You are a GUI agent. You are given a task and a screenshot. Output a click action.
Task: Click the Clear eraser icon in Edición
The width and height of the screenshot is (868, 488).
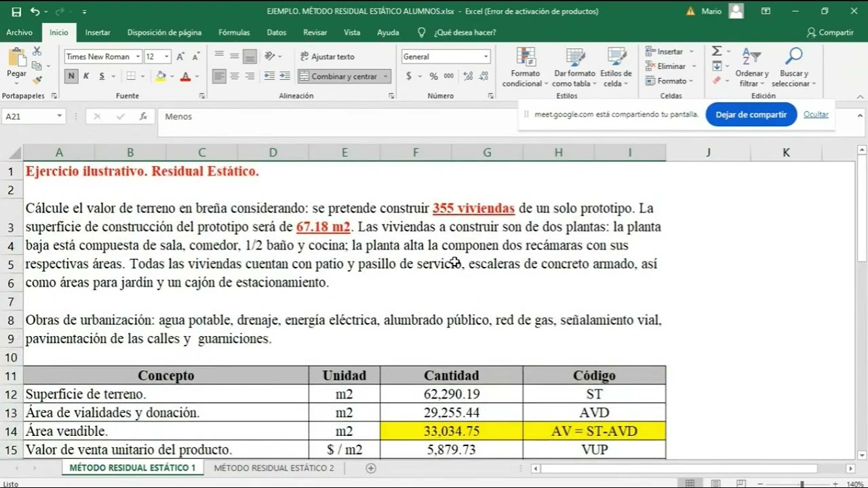pos(717,81)
